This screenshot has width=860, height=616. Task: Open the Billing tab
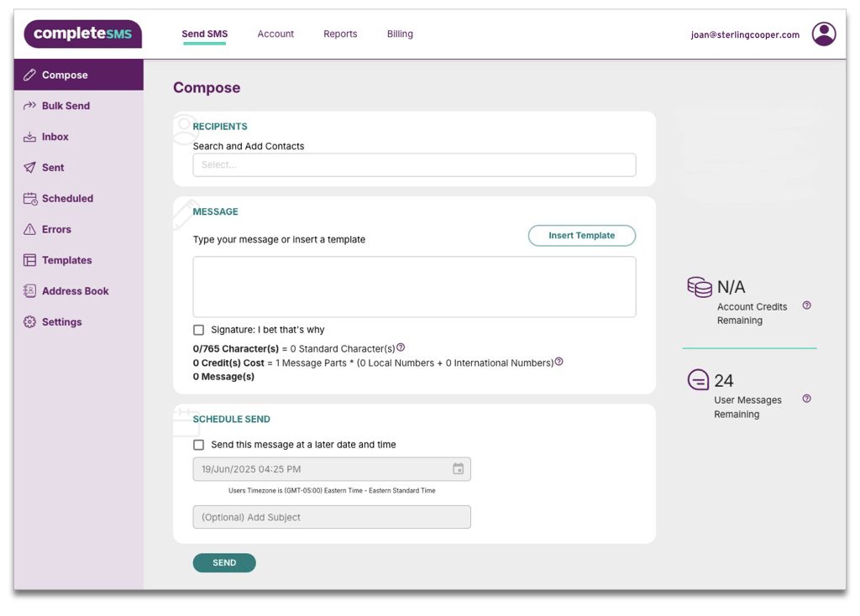[x=400, y=34]
